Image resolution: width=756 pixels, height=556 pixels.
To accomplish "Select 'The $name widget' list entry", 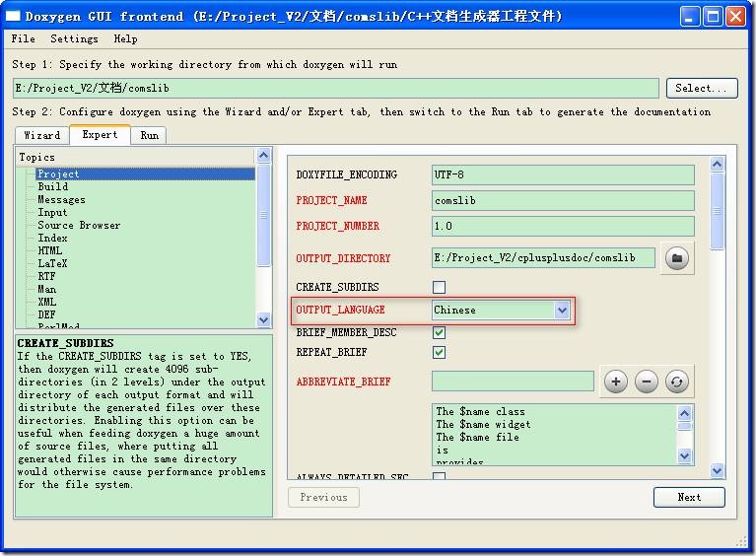I will click(483, 424).
